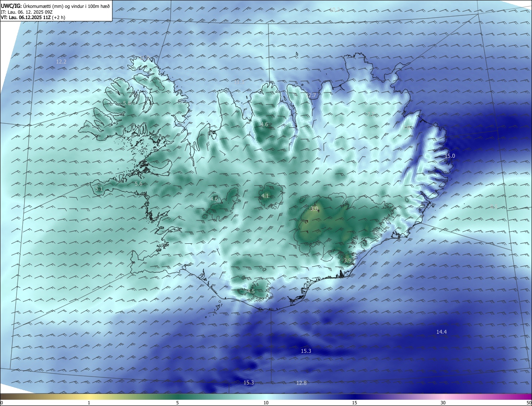532x406 pixels.
Task: Click the 12.8 value on the map
Action: [301, 383]
